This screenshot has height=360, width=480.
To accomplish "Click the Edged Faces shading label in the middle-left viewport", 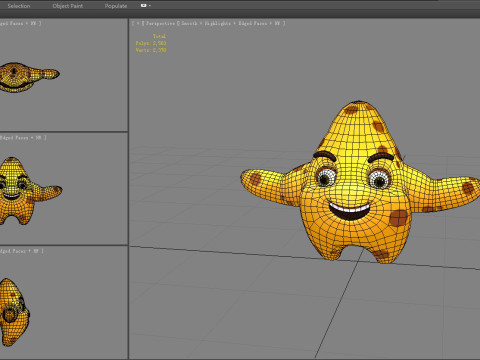I will coord(14,137).
